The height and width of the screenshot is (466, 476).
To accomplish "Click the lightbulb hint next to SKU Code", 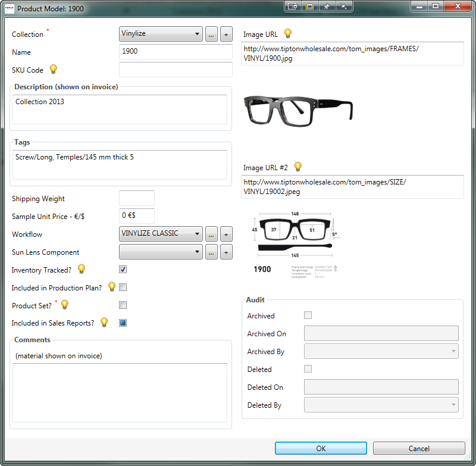I will tap(53, 69).
